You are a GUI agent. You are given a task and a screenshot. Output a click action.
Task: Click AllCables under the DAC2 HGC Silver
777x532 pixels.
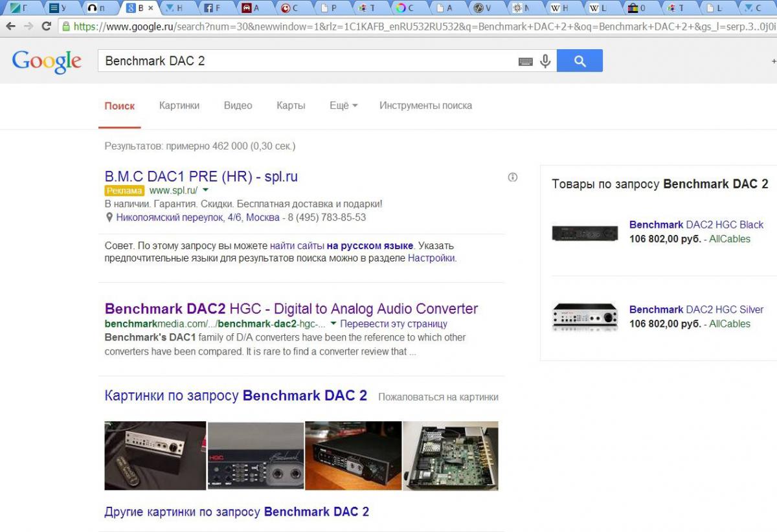click(730, 324)
